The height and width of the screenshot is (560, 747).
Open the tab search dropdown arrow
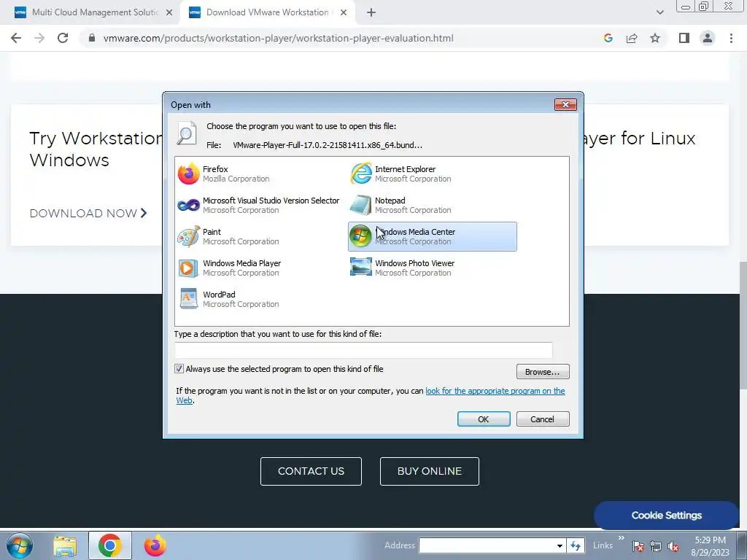pyautogui.click(x=659, y=12)
